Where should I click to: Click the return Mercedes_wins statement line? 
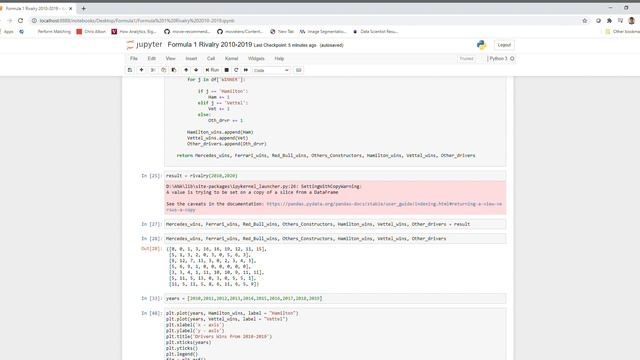(x=326, y=156)
